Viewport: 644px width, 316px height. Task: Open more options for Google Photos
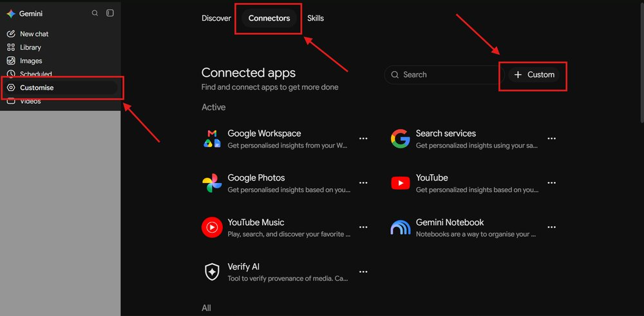(x=363, y=183)
